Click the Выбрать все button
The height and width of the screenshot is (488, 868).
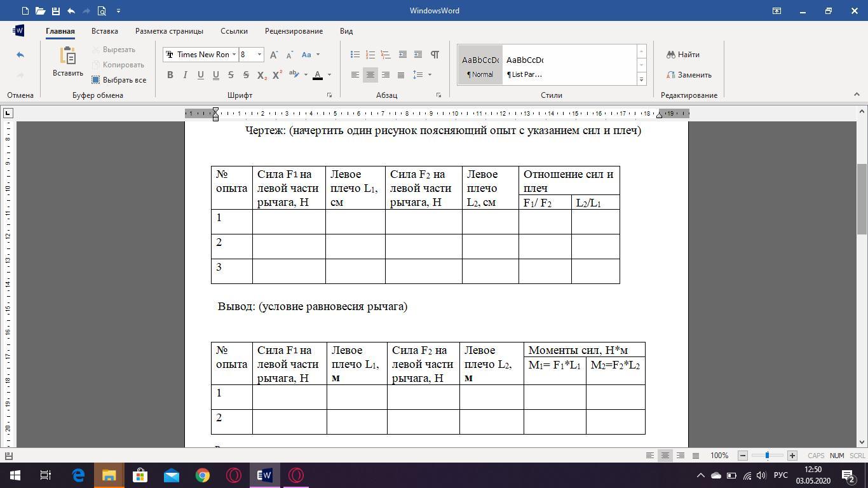119,80
